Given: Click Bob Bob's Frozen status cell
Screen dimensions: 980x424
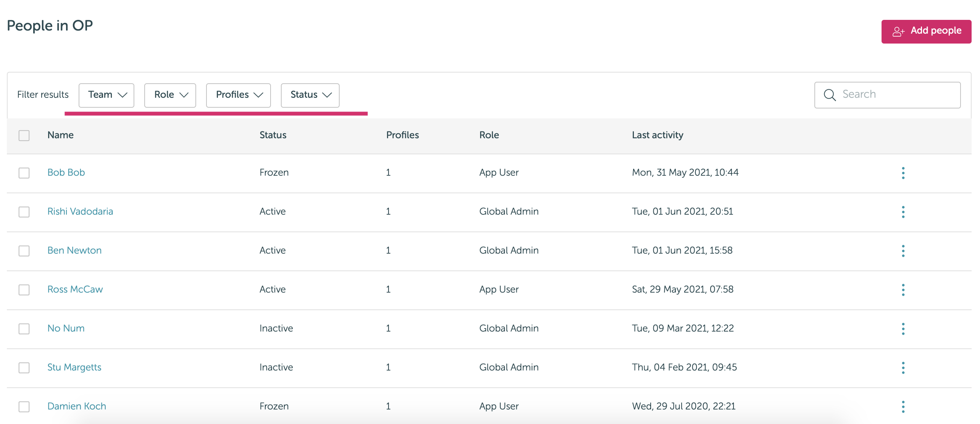Looking at the screenshot, I should point(274,173).
